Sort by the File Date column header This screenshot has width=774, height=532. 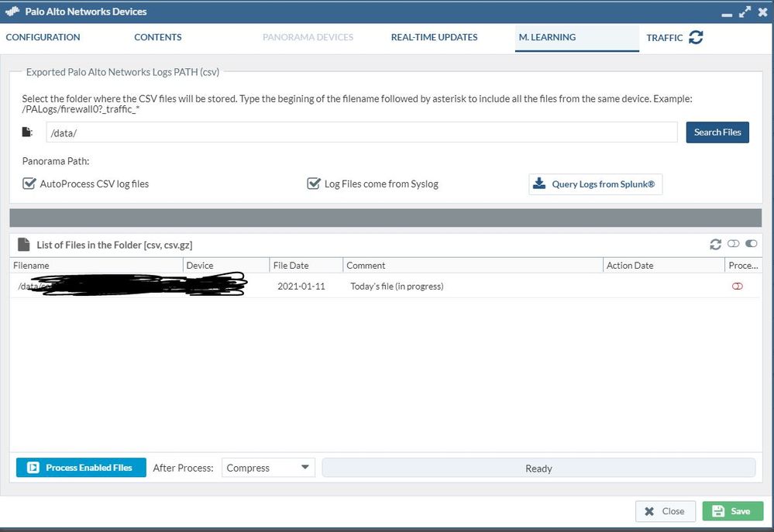click(306, 266)
